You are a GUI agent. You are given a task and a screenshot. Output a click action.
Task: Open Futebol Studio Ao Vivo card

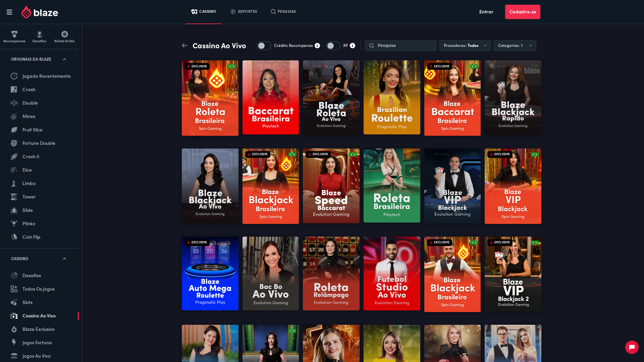click(x=392, y=274)
